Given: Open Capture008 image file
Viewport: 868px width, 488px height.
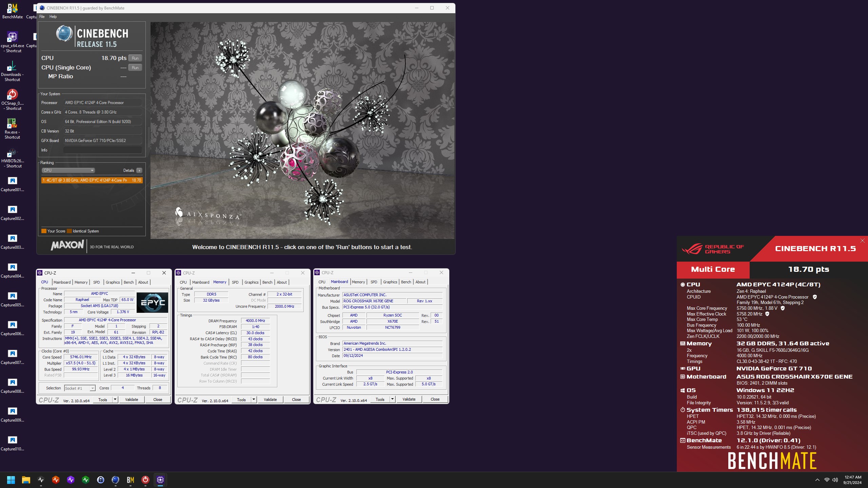Looking at the screenshot, I should (12, 386).
